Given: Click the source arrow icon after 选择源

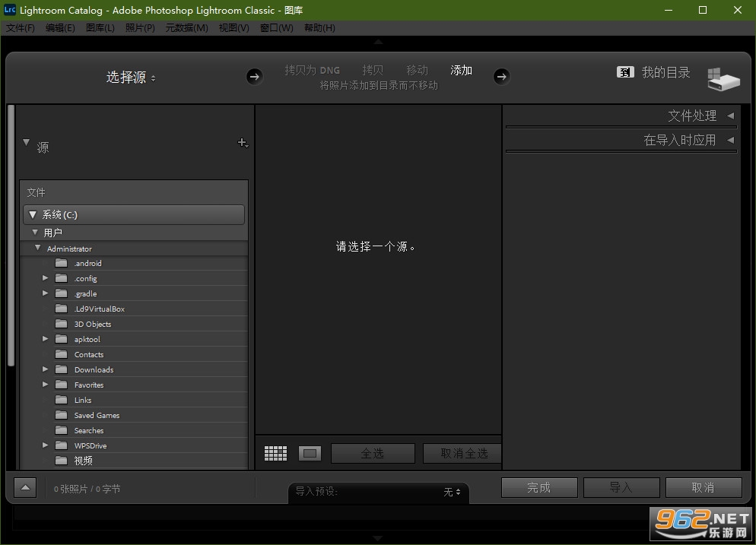Looking at the screenshot, I should pyautogui.click(x=255, y=76).
